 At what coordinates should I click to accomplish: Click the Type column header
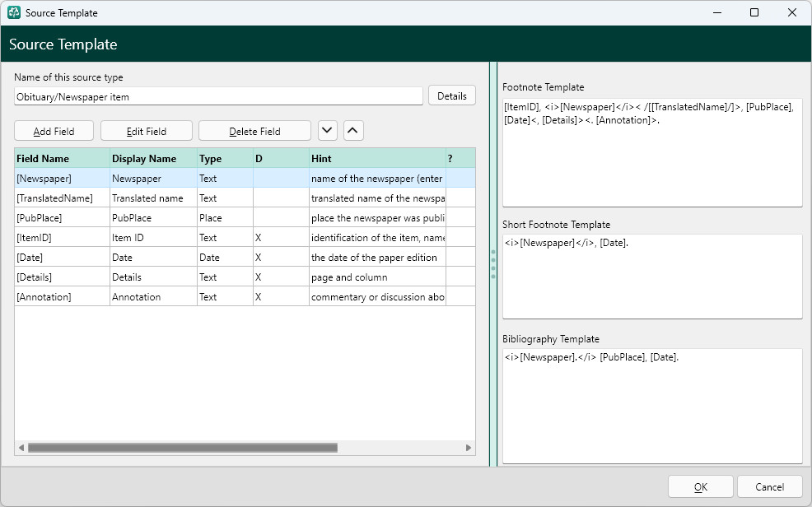(225, 158)
